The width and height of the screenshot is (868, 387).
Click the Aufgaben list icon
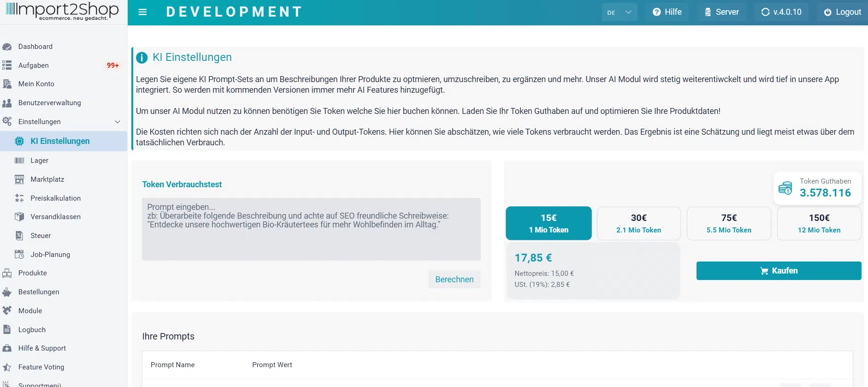[7, 65]
